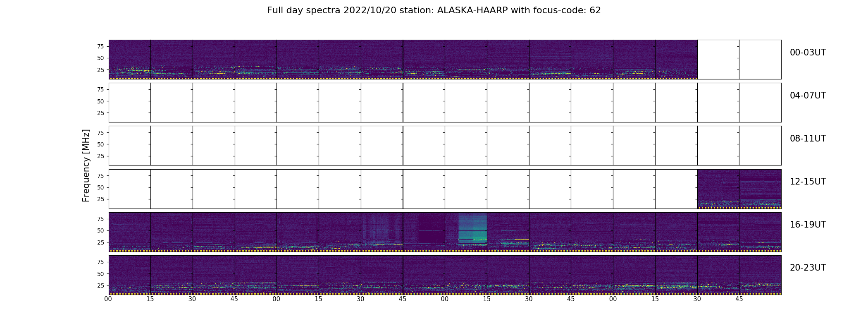Click the '08-11UT' row label
The height and width of the screenshot is (331, 868).
click(x=808, y=139)
